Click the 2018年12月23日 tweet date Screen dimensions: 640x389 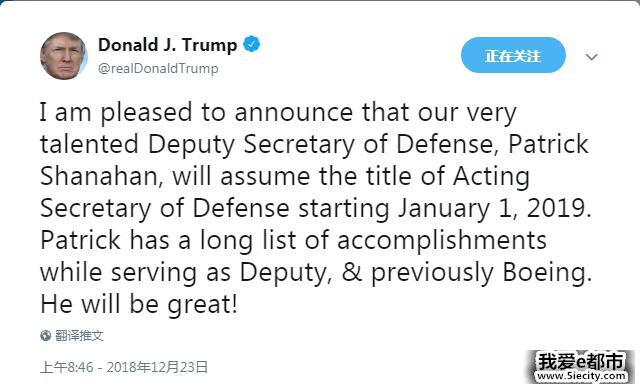pos(157,367)
